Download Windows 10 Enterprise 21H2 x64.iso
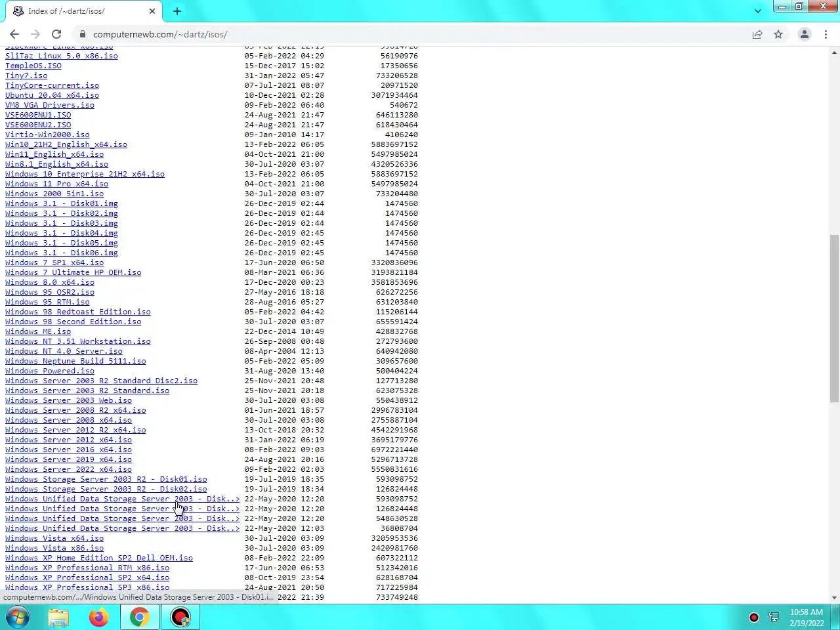This screenshot has width=840, height=630. [85, 174]
